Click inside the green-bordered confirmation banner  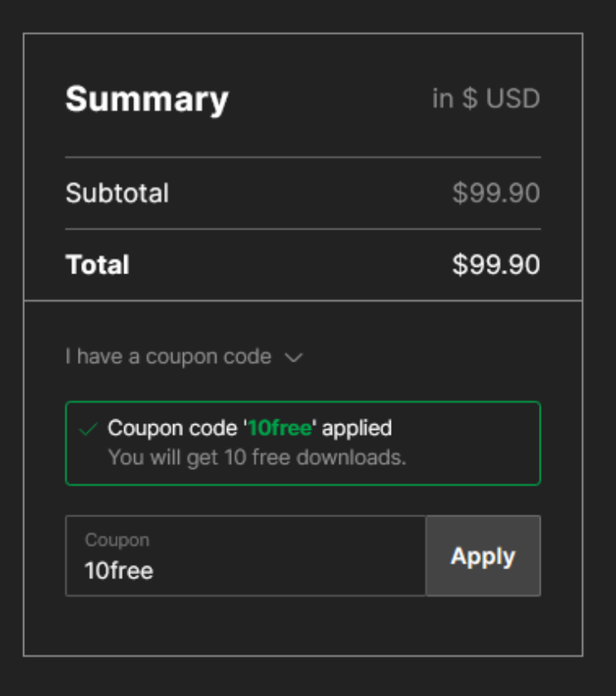coord(303,438)
